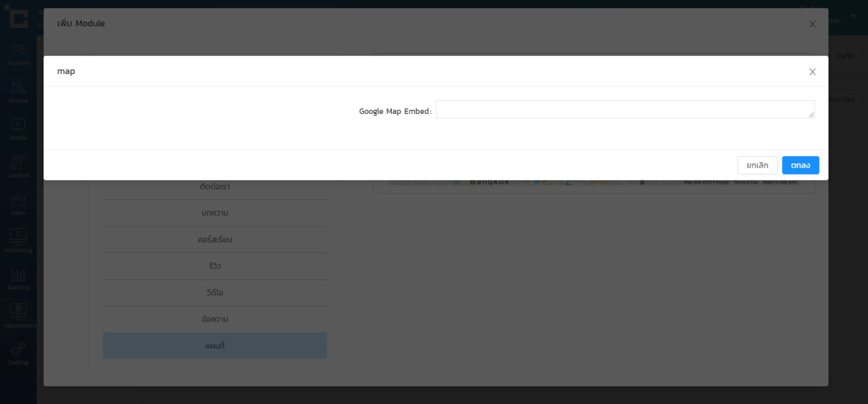Open the Marketing sidebar icon
The width and height of the screenshot is (868, 404).
18,237
